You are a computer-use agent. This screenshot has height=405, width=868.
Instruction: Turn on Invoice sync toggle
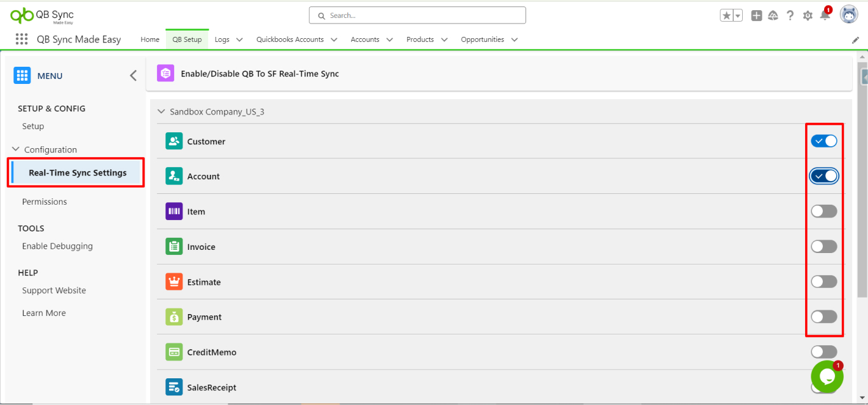(823, 247)
